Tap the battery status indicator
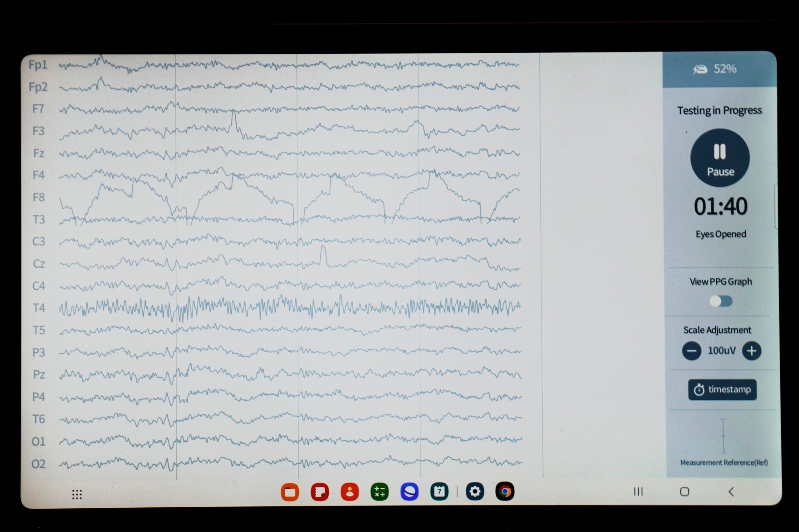Screen dimensions: 799x532 pyautogui.click(x=715, y=69)
